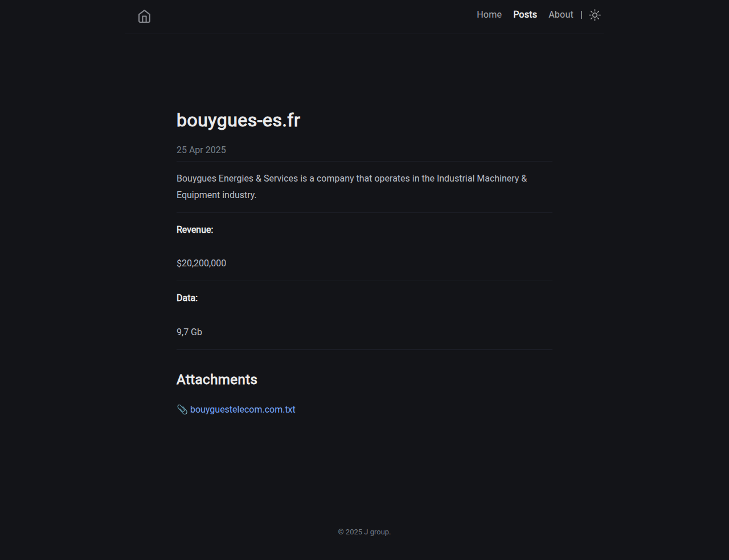The image size is (729, 560).
Task: Open the Posts nav item
Action: click(525, 15)
